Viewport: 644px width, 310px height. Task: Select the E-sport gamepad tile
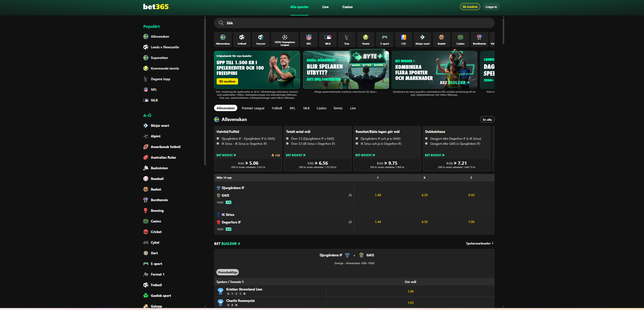pos(384,39)
